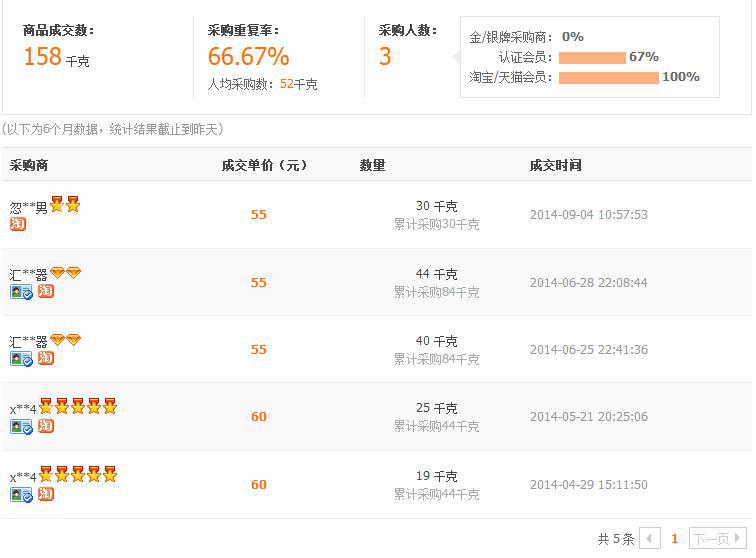Screen dimensions: 756x558
Task: Click the 成交时间 column header
Action: [x=555, y=165]
